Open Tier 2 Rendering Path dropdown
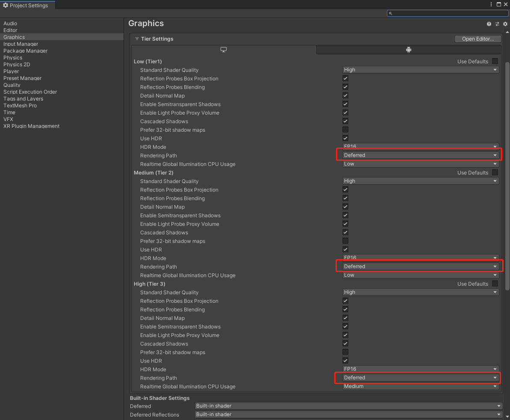 (x=421, y=266)
